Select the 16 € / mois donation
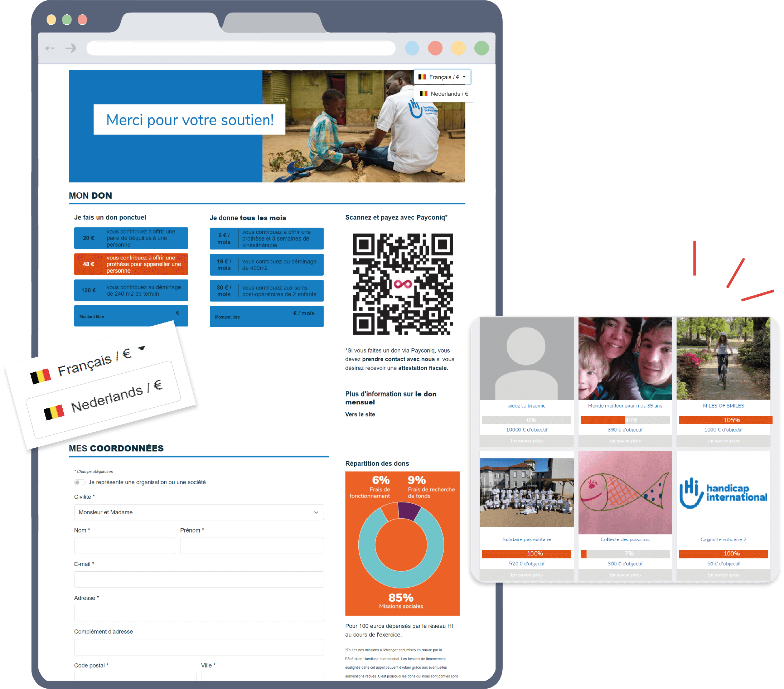This screenshot has height=689, width=784. (267, 265)
